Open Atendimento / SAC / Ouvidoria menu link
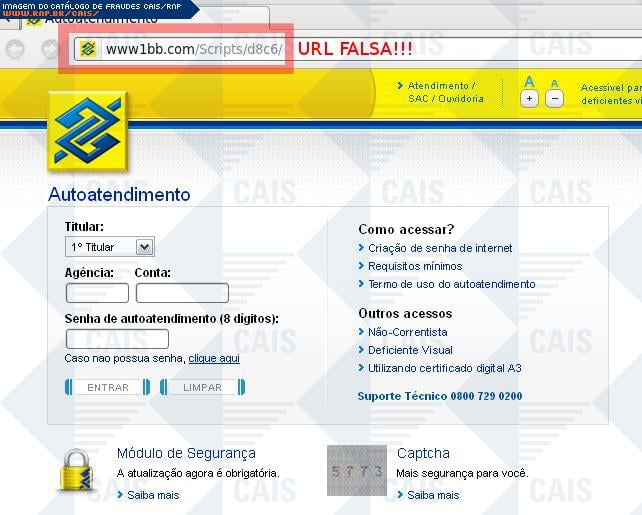Viewport: 642px width, 515px height. coord(445,92)
